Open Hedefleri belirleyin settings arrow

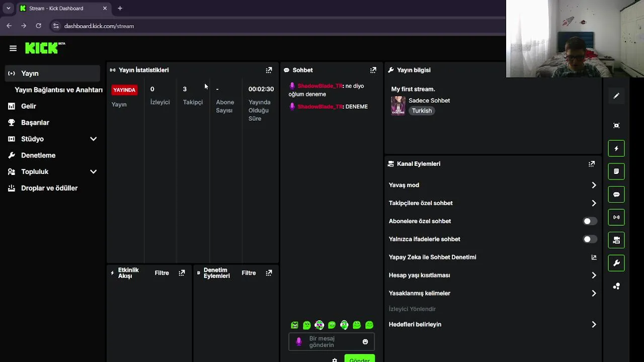pyautogui.click(x=594, y=324)
